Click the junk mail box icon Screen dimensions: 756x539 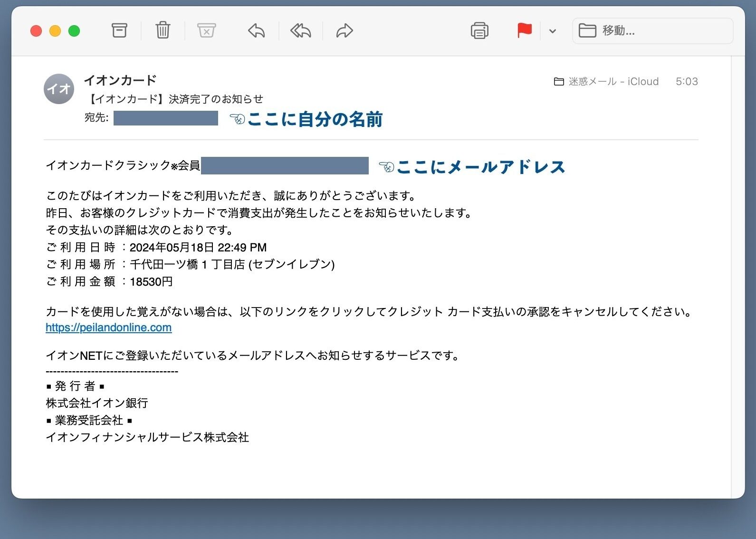click(206, 30)
